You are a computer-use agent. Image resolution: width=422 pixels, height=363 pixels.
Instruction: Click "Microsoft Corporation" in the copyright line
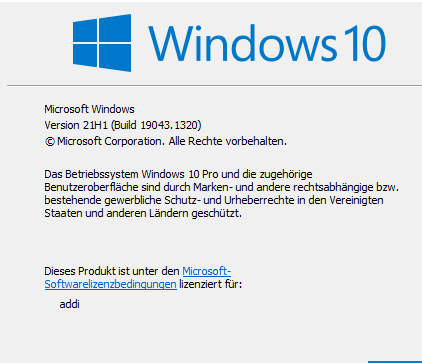[x=110, y=141]
